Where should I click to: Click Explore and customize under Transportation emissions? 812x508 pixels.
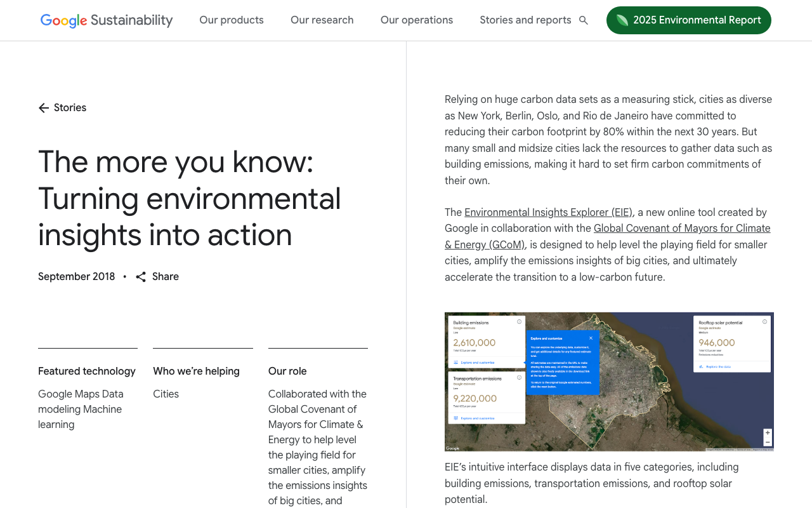[x=473, y=418]
